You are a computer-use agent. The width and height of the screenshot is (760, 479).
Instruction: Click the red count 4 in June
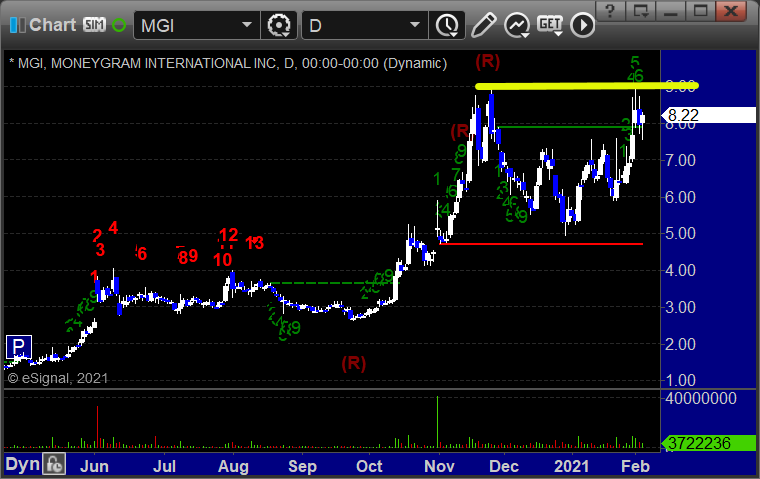113,227
